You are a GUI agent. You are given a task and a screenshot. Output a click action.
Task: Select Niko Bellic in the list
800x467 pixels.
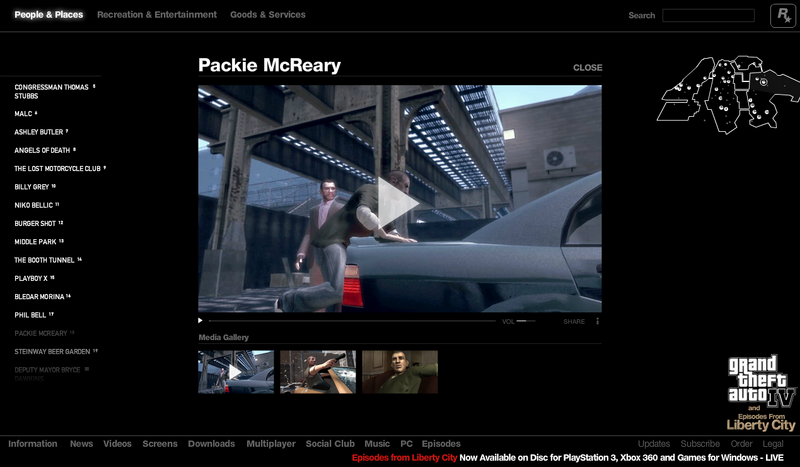pyautogui.click(x=37, y=205)
